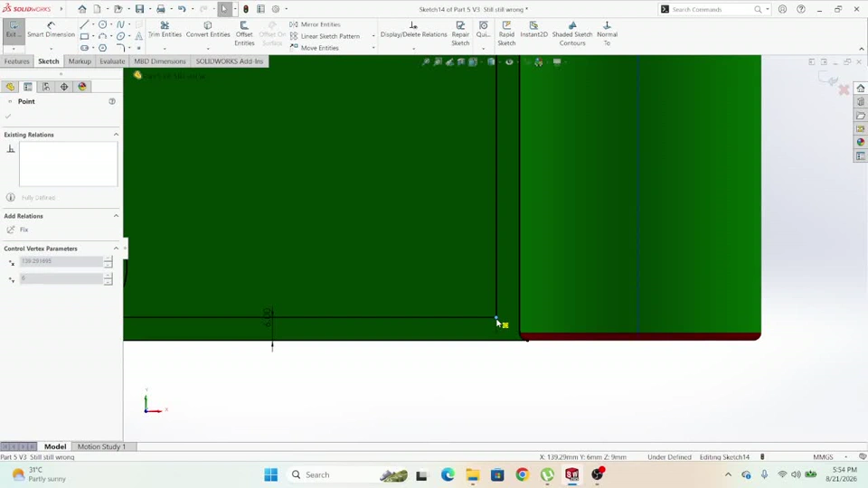Screen dimensions: 868x488
Task: Click the Search Commands box
Action: coord(714,9)
